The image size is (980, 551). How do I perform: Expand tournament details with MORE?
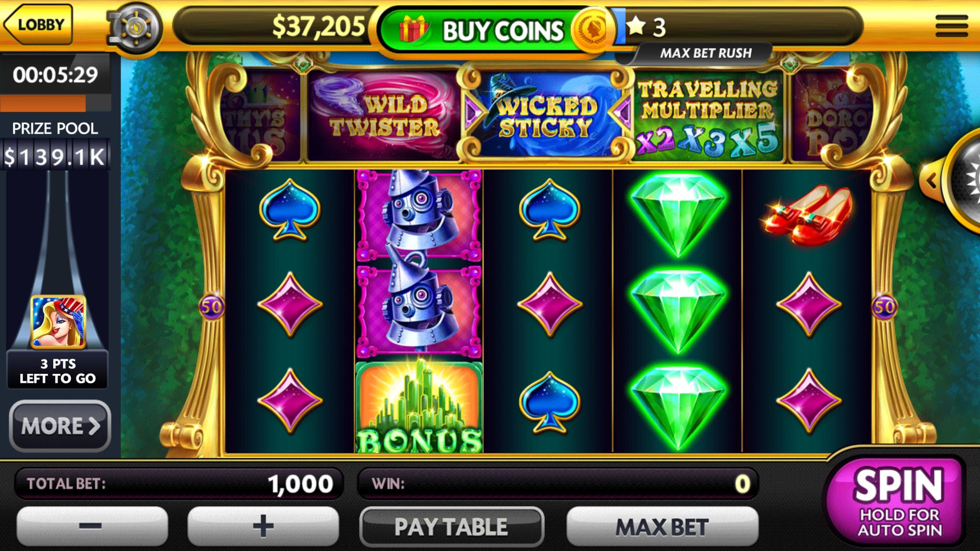(60, 425)
